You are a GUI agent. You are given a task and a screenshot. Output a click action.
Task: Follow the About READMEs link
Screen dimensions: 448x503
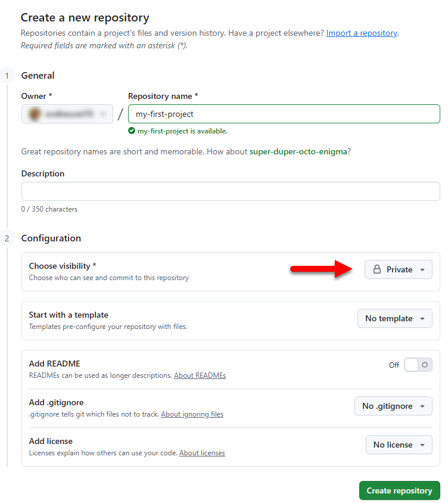click(x=200, y=375)
